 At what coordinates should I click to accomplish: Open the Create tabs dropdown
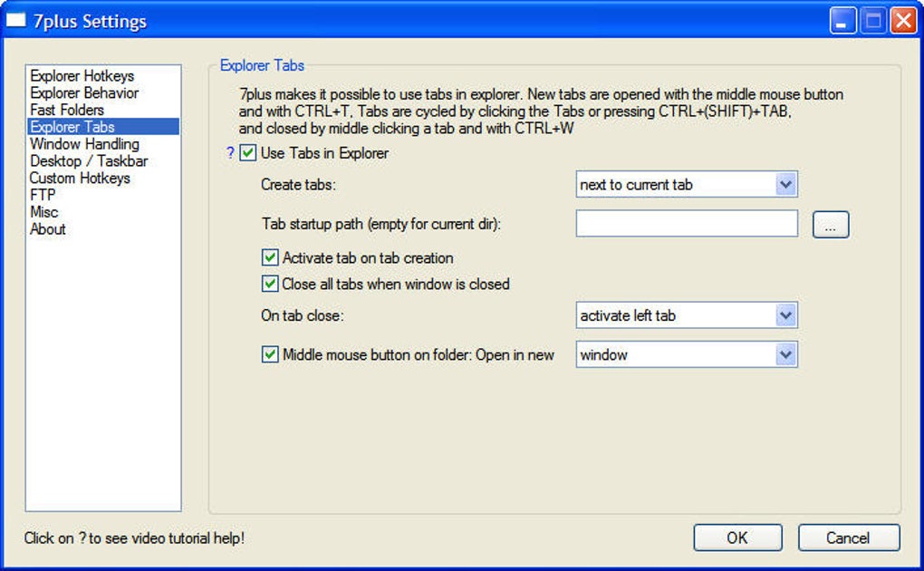[687, 185]
